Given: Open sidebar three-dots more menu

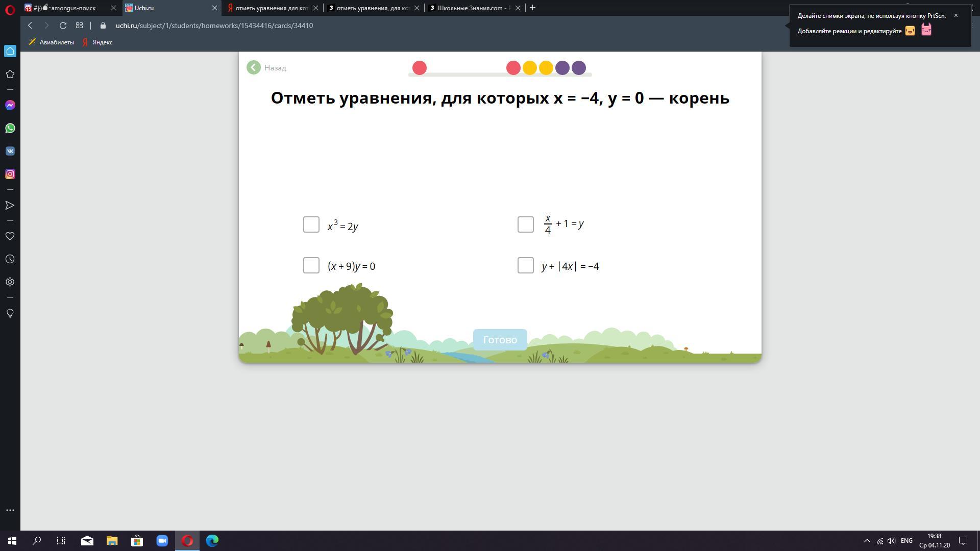Looking at the screenshot, I should tap(10, 510).
